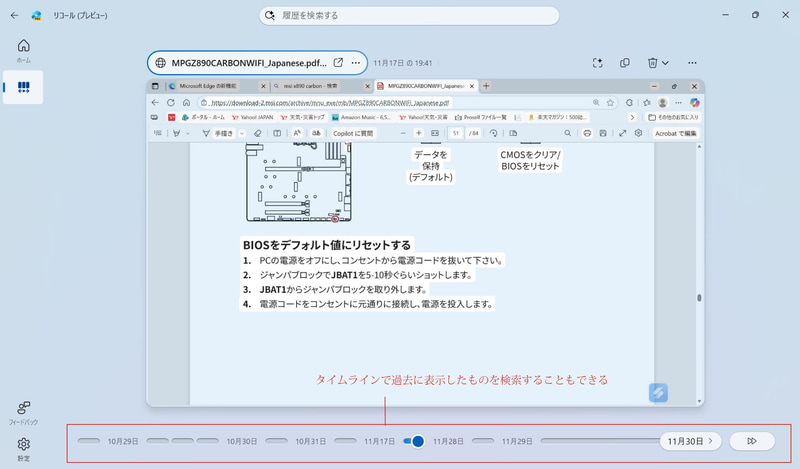This screenshot has height=469, width=800.
Task: Click the blue timeline slider handle
Action: click(x=417, y=441)
